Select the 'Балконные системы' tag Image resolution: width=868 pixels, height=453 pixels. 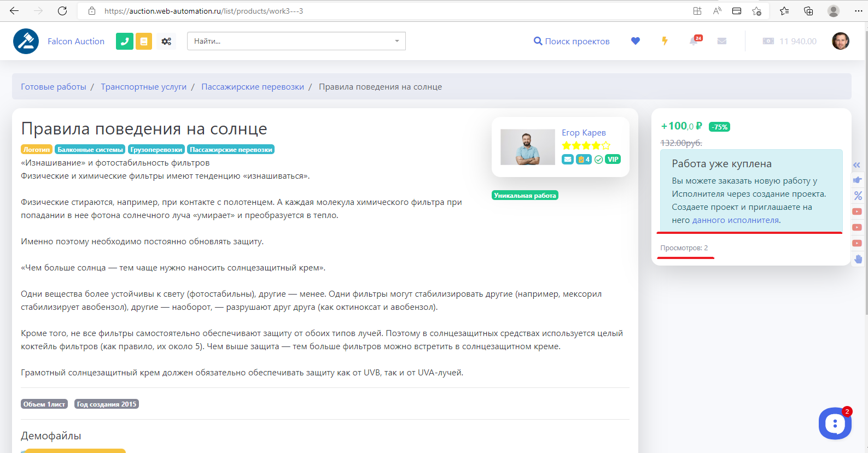[90, 150]
